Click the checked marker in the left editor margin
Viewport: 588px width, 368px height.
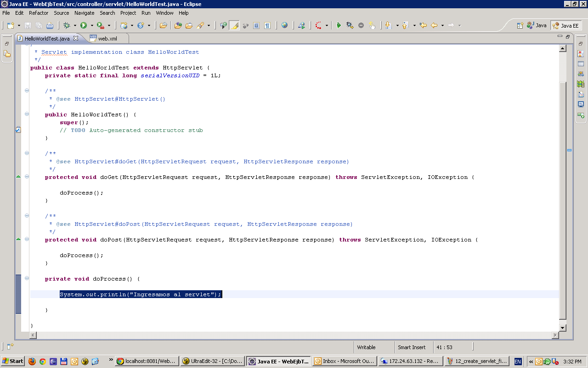[x=18, y=130]
